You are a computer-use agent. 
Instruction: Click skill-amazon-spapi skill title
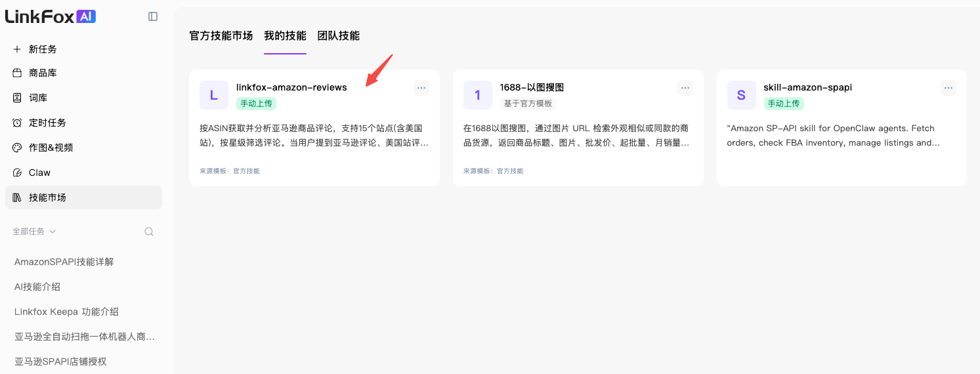[x=808, y=87]
